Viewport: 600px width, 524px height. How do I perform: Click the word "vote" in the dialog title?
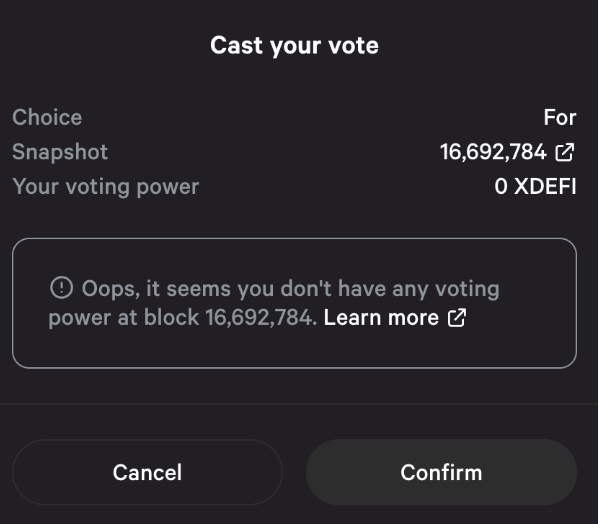354,45
